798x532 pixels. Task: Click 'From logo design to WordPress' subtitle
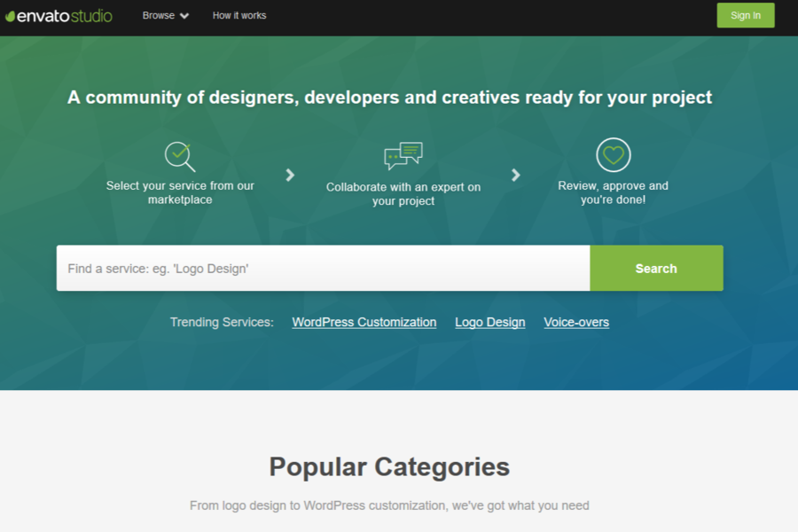point(389,505)
